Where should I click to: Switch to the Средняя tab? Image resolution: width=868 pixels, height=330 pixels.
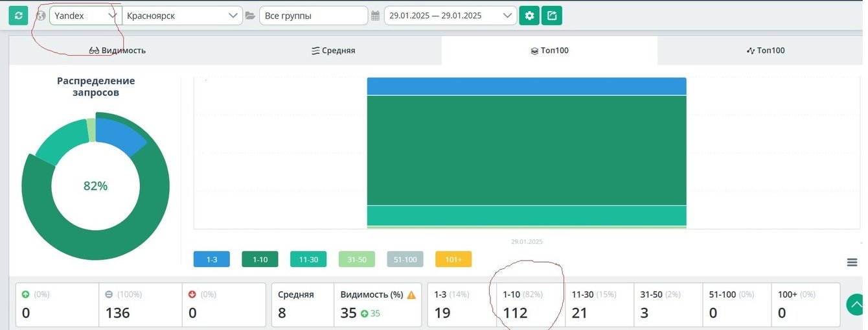click(x=334, y=51)
